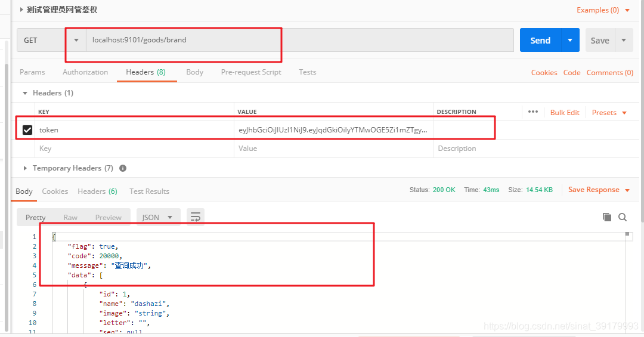644x337 pixels.
Task: Click the empty Key placeholder field
Action: (x=135, y=149)
